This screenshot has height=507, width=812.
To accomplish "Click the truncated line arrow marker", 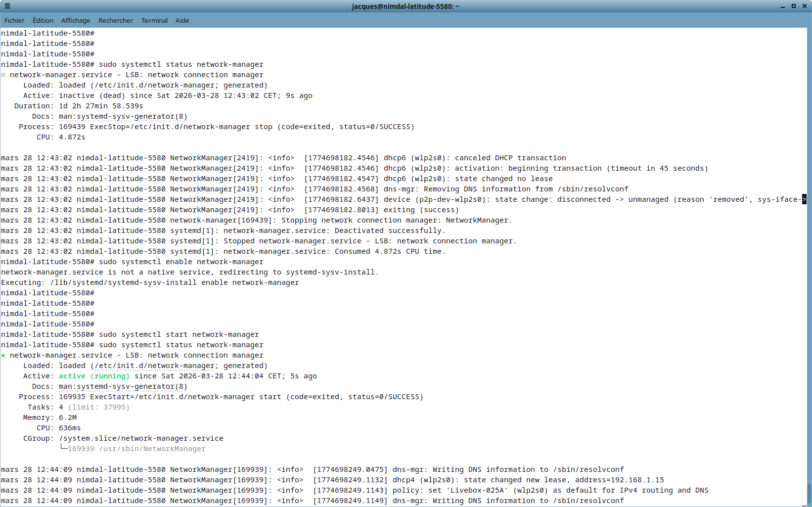I will click(804, 199).
